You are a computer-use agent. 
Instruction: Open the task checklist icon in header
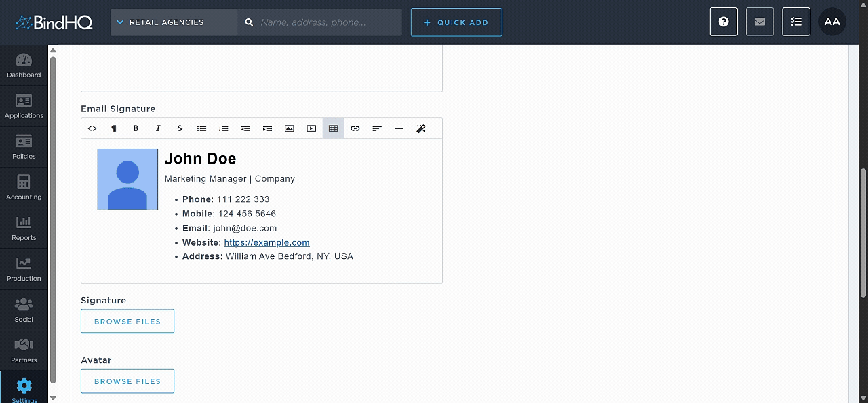tap(796, 22)
